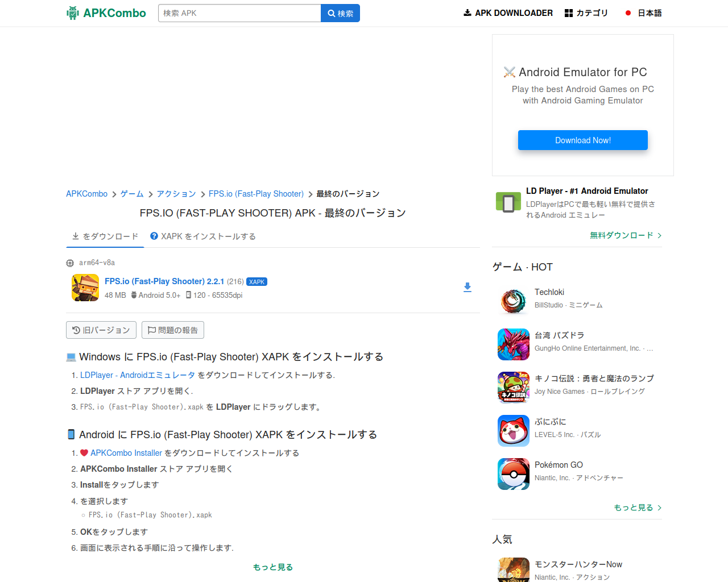Click the Android 5.0+ requirement label

click(156, 295)
